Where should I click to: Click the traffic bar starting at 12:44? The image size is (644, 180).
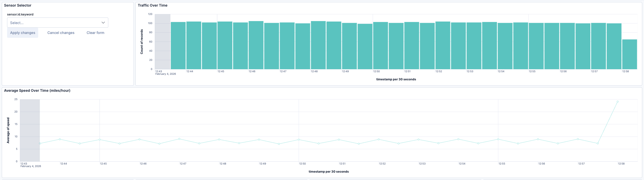tap(194, 46)
